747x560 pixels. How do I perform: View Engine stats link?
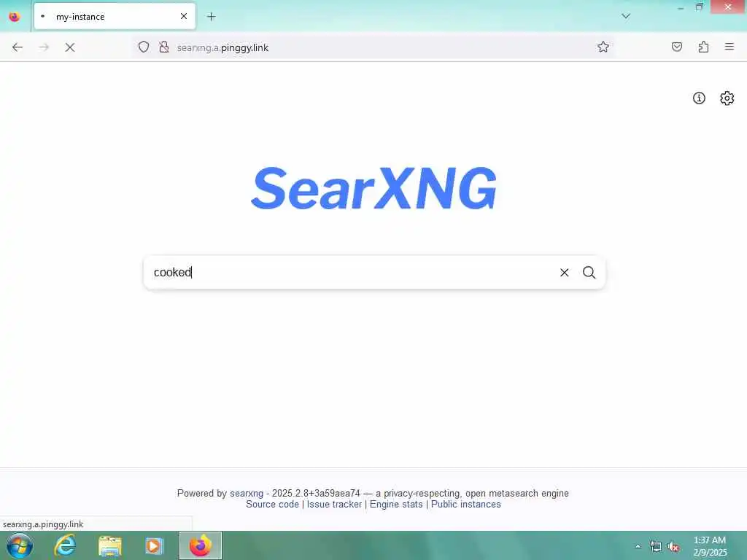[x=396, y=505]
